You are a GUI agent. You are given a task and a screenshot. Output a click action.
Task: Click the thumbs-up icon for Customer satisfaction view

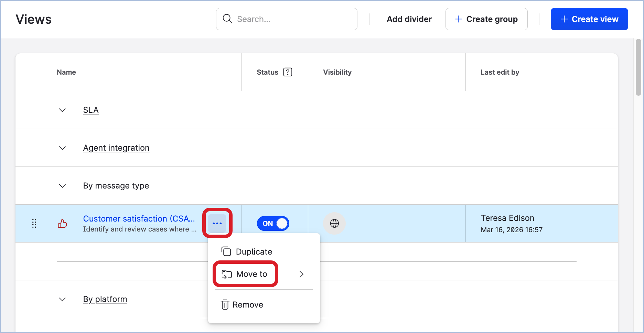[62, 224]
